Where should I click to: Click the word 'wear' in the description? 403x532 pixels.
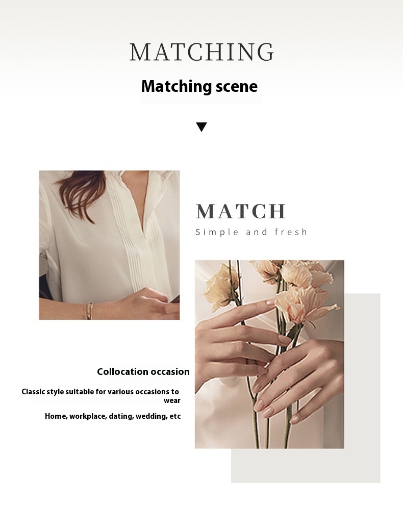click(172, 400)
